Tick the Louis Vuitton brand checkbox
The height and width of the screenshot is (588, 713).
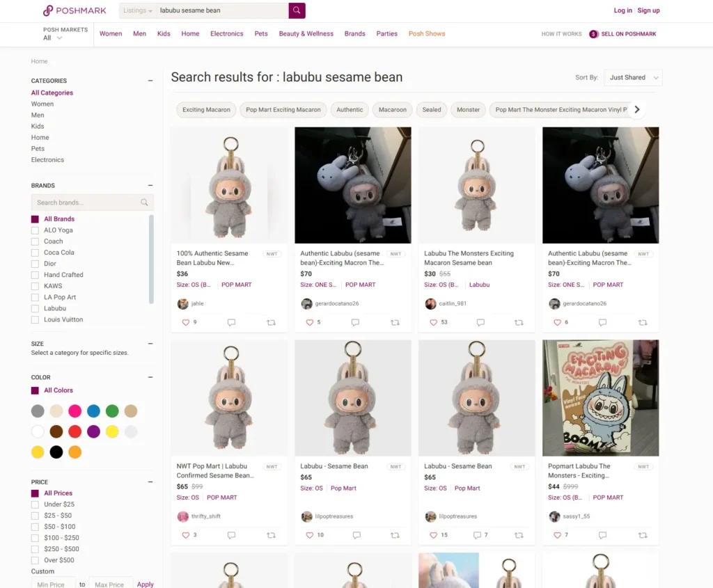[x=35, y=319]
